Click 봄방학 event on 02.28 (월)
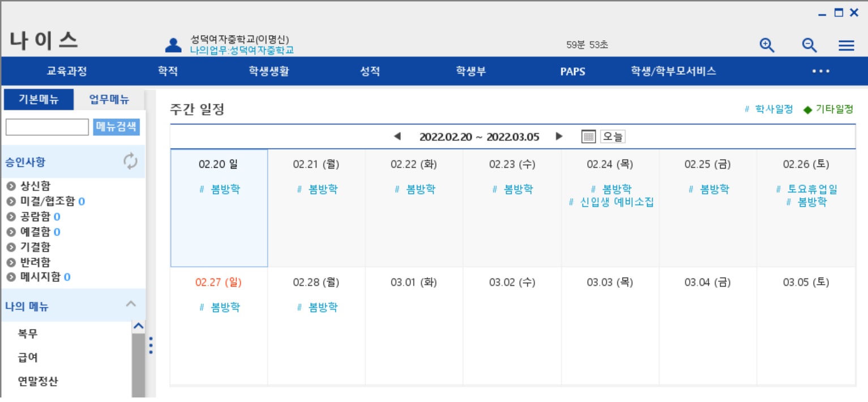 [x=323, y=307]
